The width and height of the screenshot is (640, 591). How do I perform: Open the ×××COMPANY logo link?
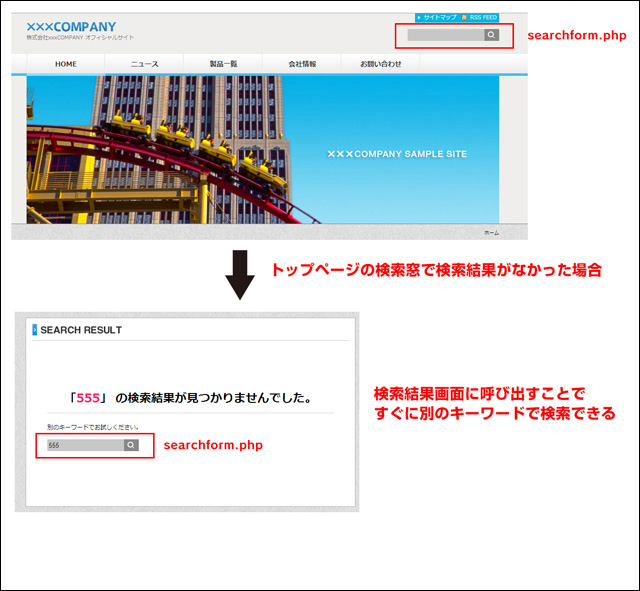[x=71, y=27]
